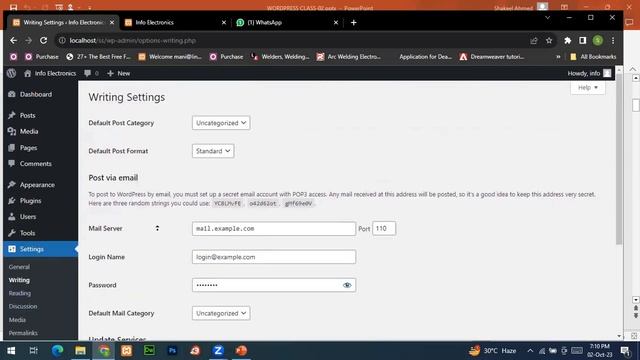Open Discussion settings submenu
The height and width of the screenshot is (360, 640).
pos(23,306)
